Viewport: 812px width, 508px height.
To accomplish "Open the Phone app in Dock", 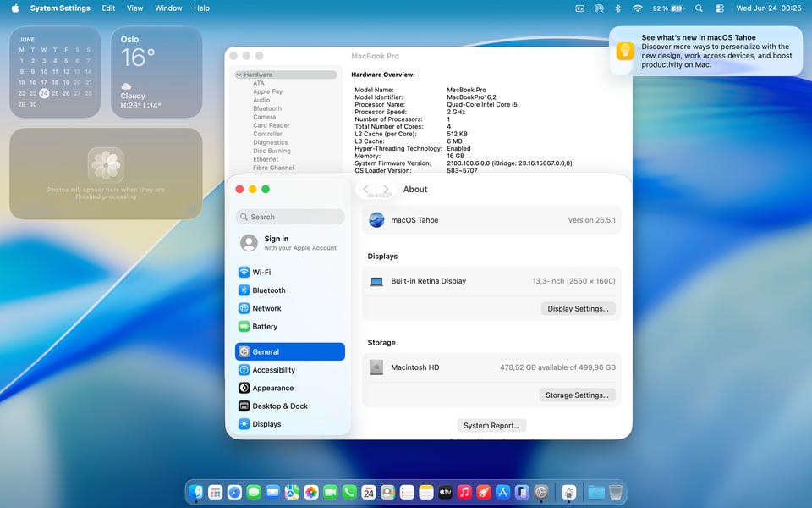I will tap(349, 492).
